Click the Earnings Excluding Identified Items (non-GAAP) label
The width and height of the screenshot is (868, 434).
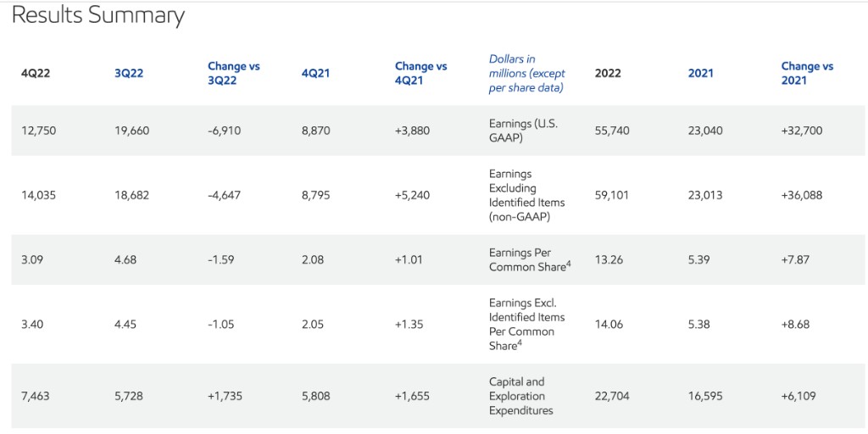pyautogui.click(x=526, y=195)
